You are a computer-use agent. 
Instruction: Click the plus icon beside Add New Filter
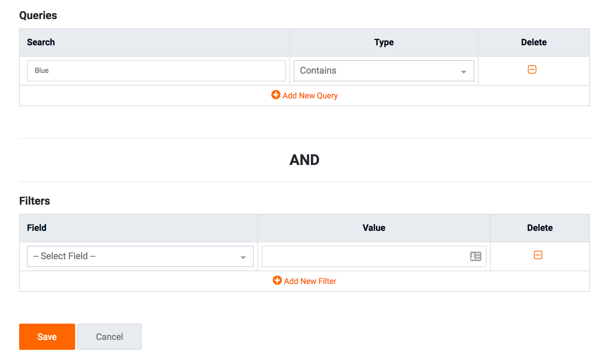coord(277,280)
